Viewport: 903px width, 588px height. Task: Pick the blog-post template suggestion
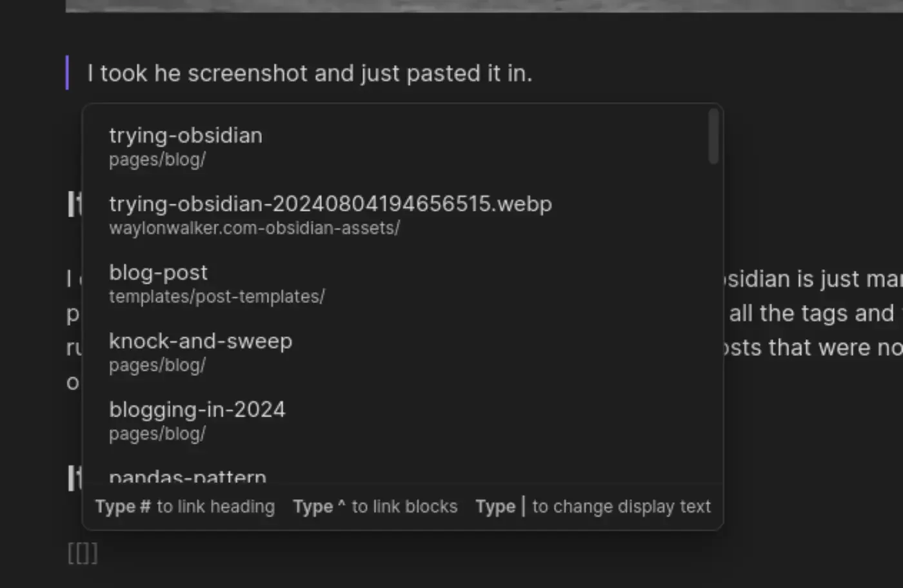pos(159,273)
